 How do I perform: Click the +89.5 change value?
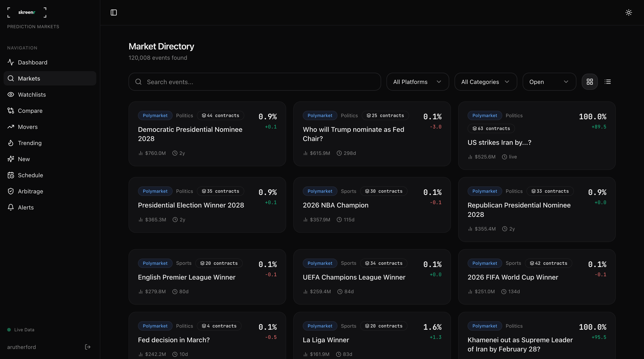[x=599, y=127]
